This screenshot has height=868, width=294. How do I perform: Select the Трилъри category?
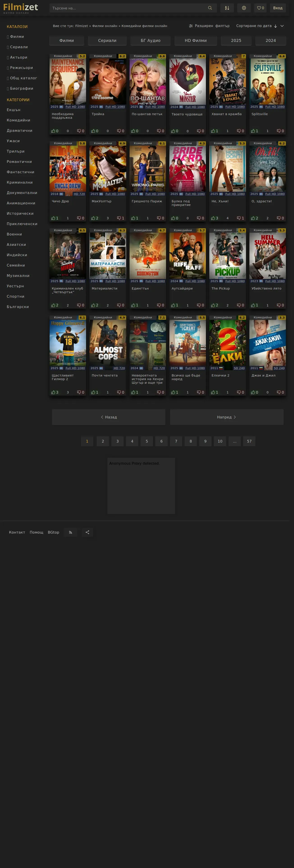tap(16, 151)
